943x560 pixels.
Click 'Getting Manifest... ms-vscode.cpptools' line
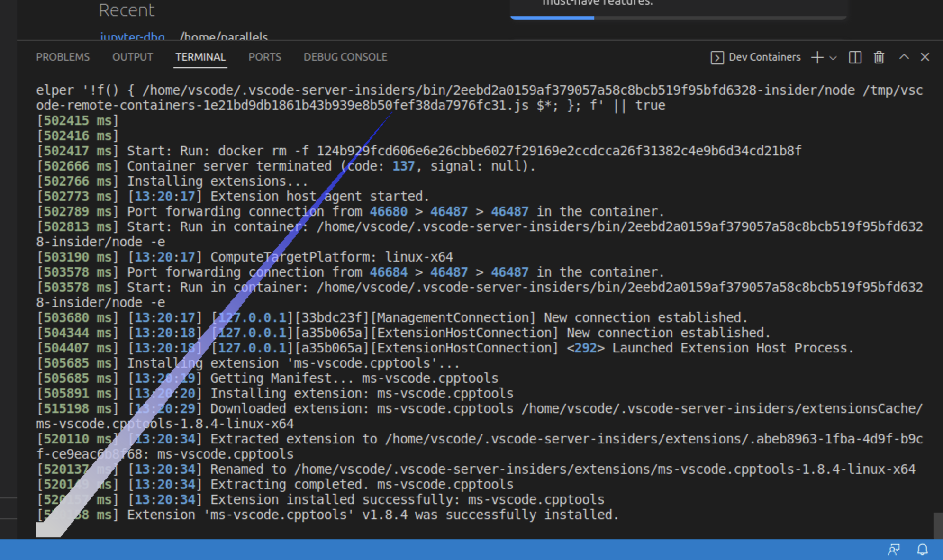tap(354, 379)
